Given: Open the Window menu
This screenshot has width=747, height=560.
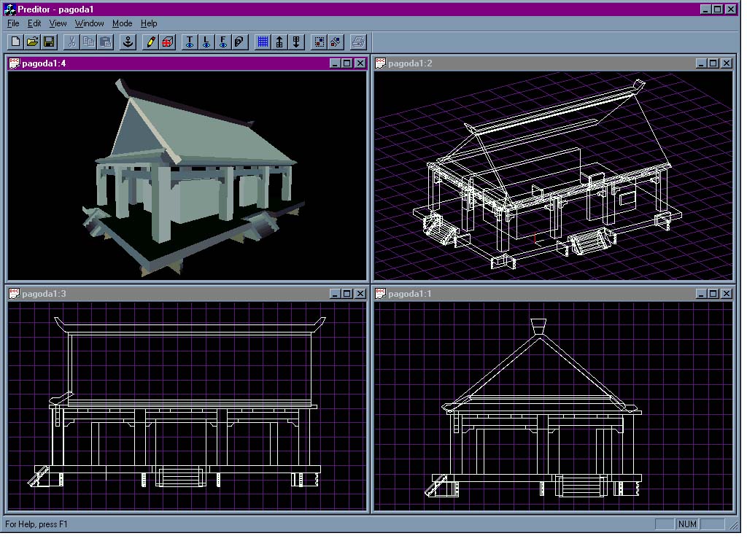Looking at the screenshot, I should [89, 23].
